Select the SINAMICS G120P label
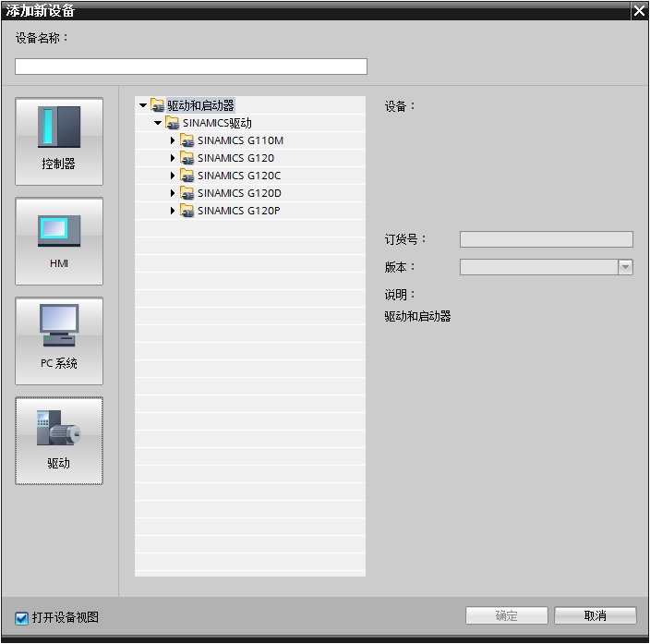 click(x=239, y=211)
